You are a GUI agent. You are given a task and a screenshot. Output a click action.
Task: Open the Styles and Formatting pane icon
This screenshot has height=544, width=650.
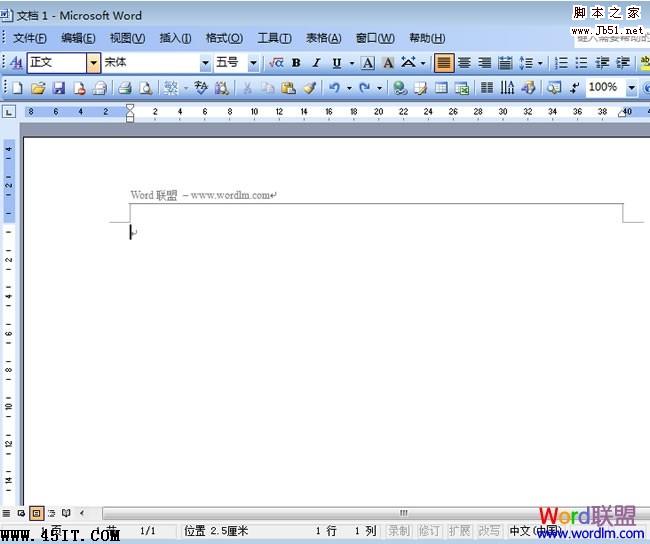tap(16, 63)
